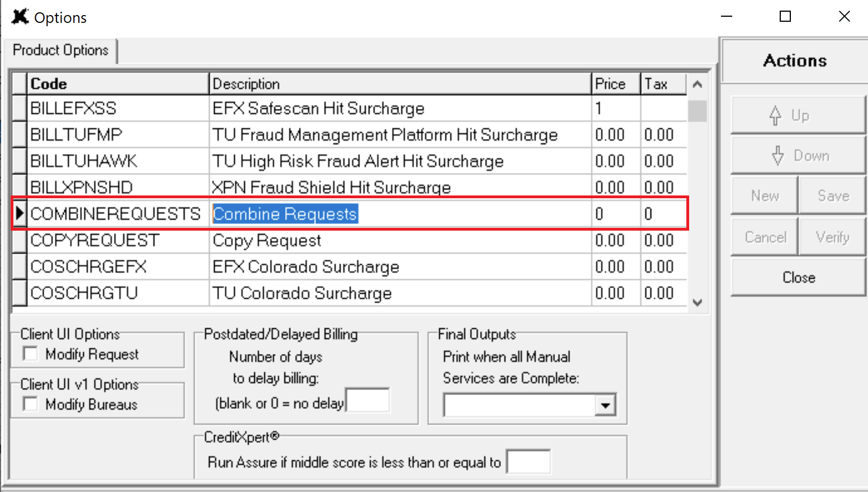Click TU Colorado Surcharge description cell
Image resolution: width=868 pixels, height=492 pixels.
[x=400, y=293]
